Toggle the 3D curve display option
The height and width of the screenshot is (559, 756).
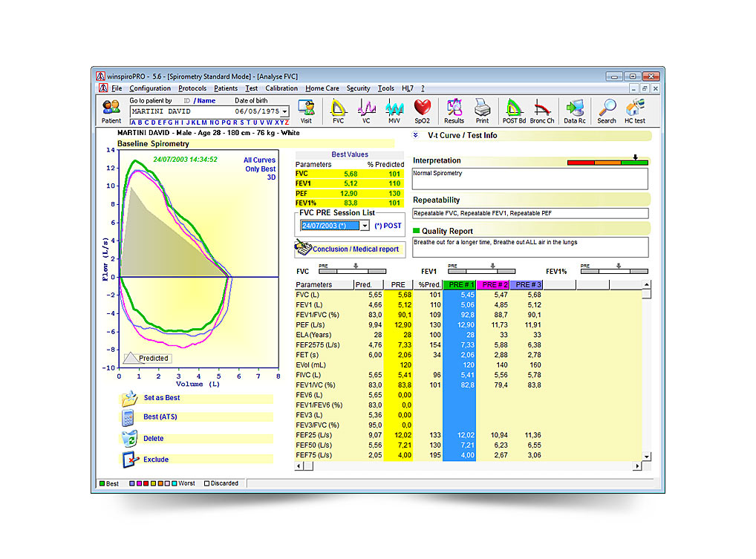click(270, 178)
